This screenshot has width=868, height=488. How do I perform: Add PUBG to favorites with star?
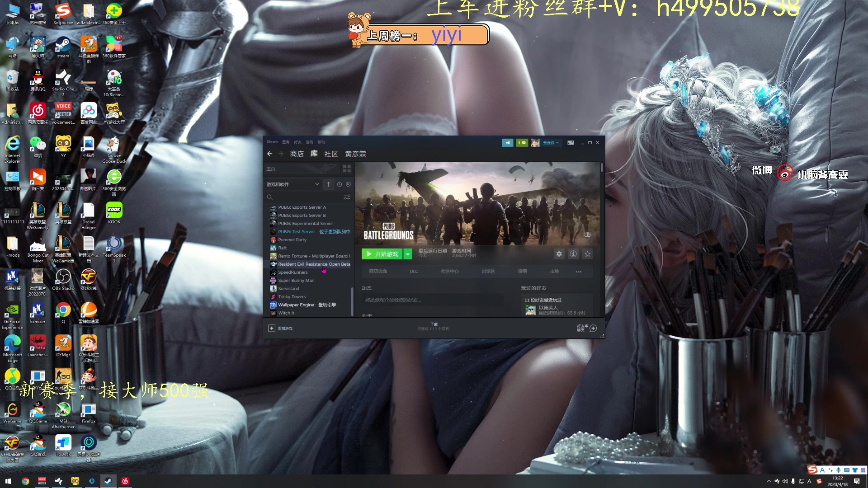(x=587, y=254)
